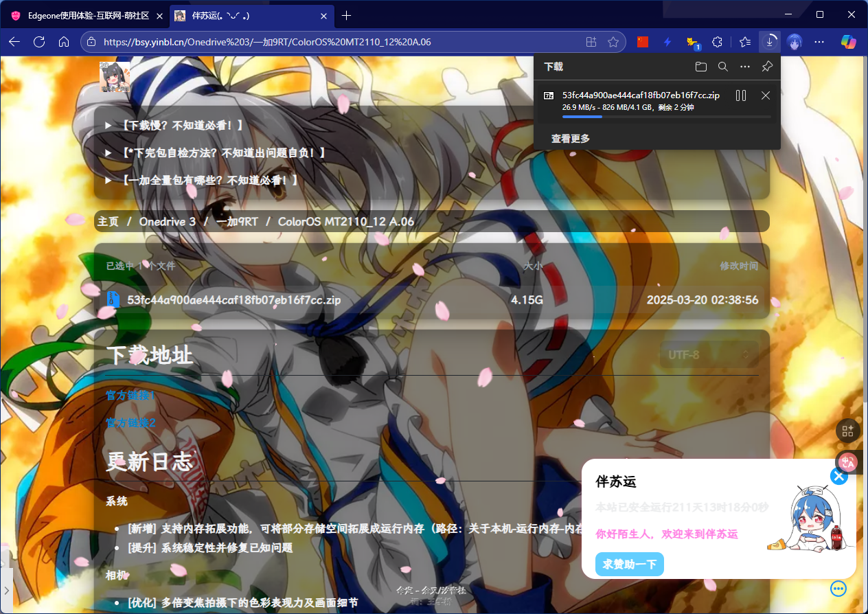
Task: Cancel the zip download with X
Action: click(766, 95)
